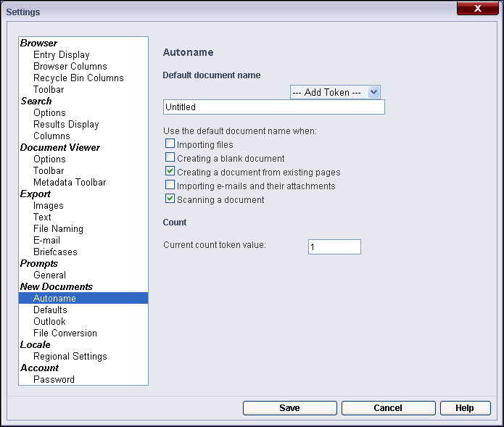Check Creating a blank document option
Screen dimensions: 504x427
coord(170,157)
